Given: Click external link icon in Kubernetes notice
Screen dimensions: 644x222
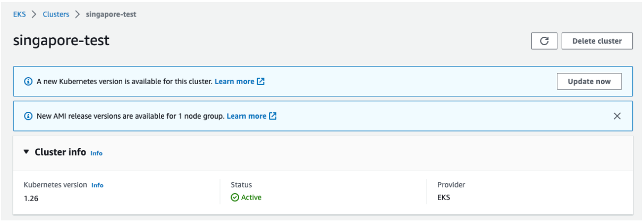Looking at the screenshot, I should [261, 82].
